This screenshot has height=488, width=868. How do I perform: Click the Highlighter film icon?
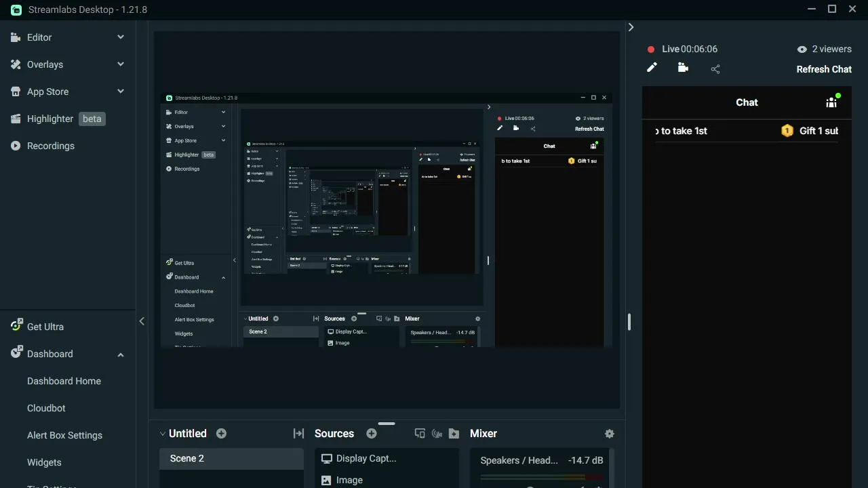point(16,119)
